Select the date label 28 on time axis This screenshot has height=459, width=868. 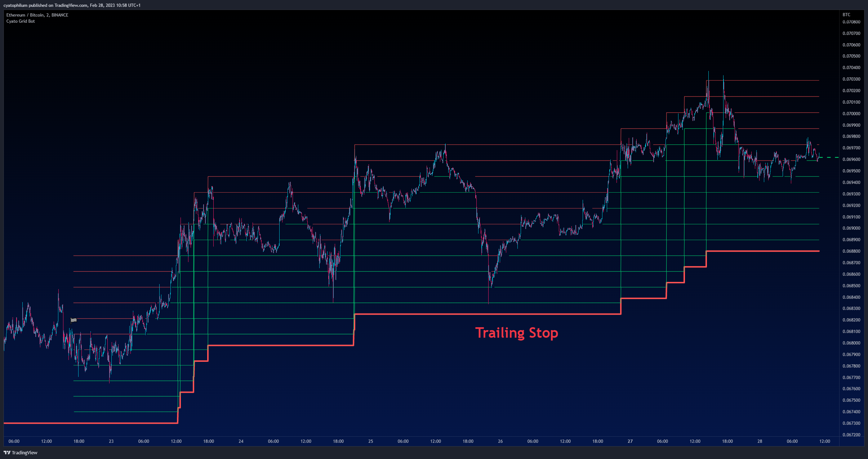760,441
